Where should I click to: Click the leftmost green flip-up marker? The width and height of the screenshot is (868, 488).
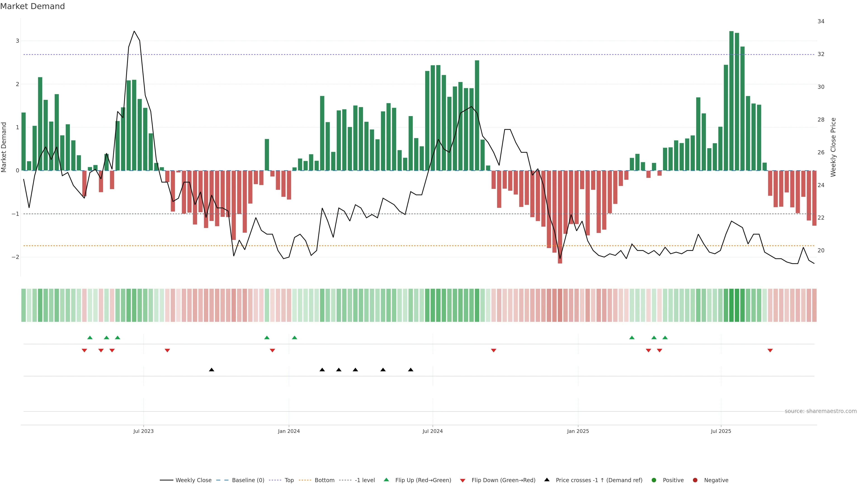(90, 338)
